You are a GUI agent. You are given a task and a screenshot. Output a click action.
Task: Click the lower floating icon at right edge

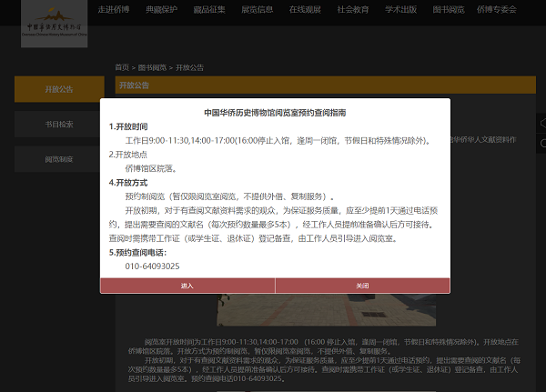[541, 144]
